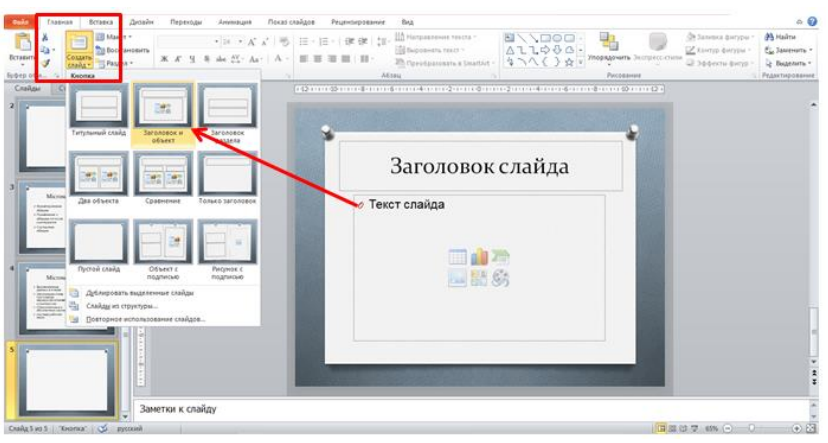Toggle underline (Ч) formatting
Image resolution: width=828 pixels, height=443 pixels.
tap(191, 60)
